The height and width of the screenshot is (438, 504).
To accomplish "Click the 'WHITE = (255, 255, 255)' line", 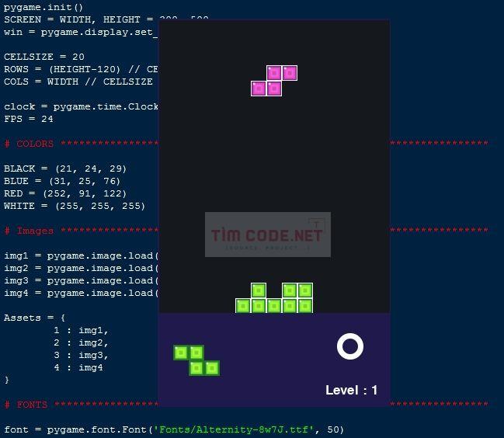I will click(75, 206).
